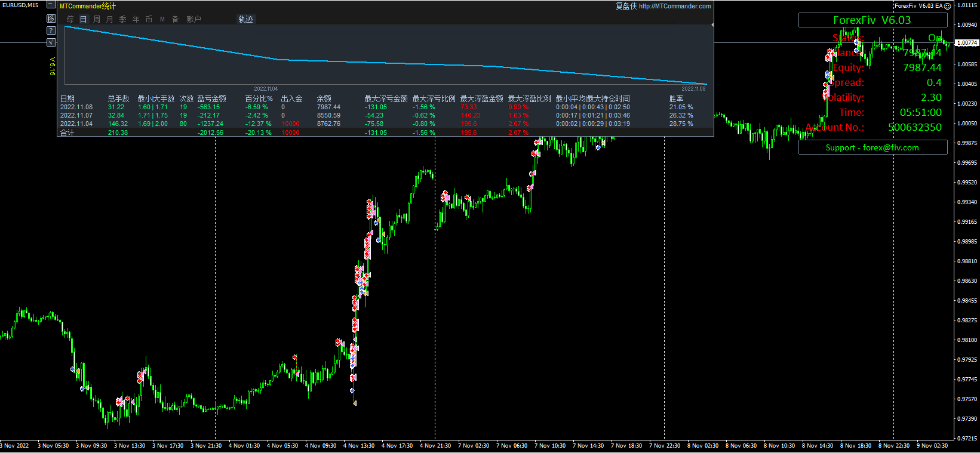This screenshot has height=453, width=980.
Task: Click the 复盘侠 label beside the link
Action: tap(626, 6)
